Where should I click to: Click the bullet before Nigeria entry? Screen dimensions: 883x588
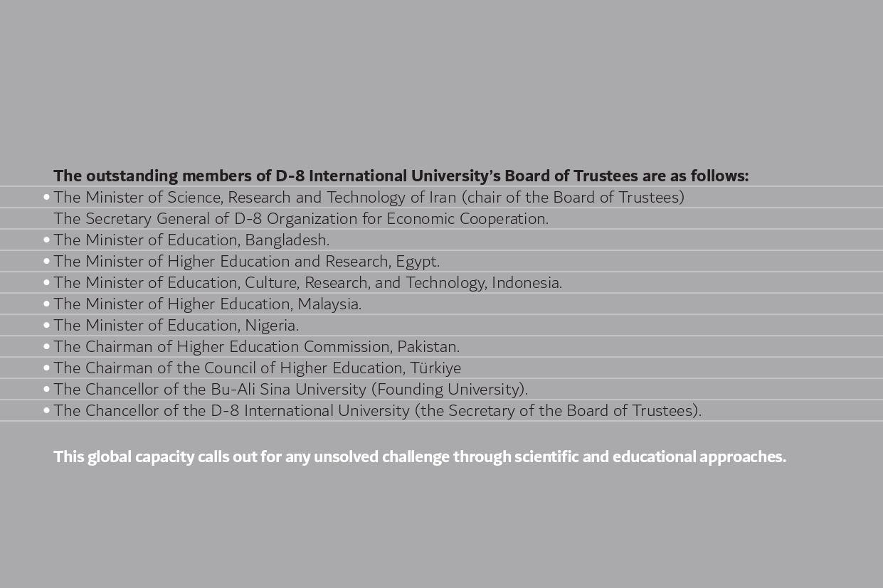click(46, 325)
